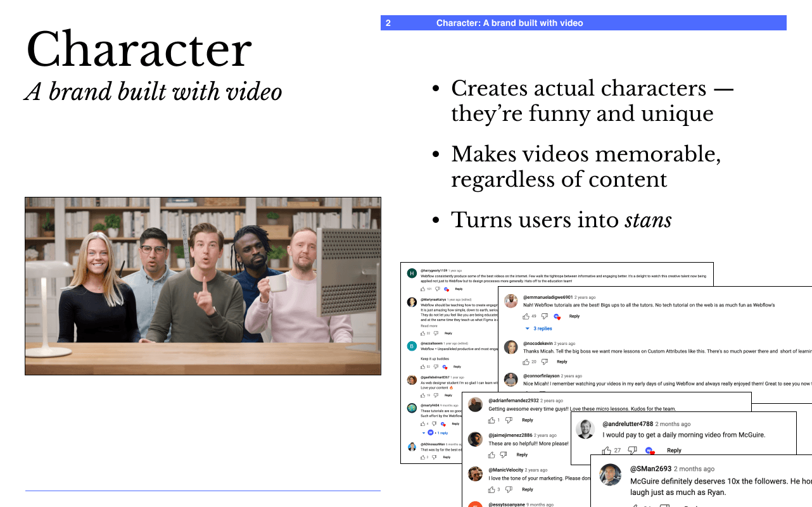The width and height of the screenshot is (812, 507).
Task: Reply to @nazzalbasem's comment
Action: [x=457, y=366]
